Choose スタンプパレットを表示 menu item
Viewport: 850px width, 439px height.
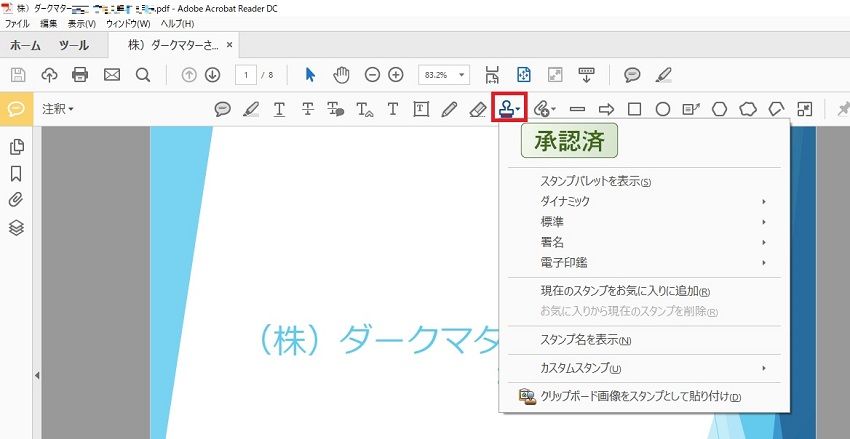point(596,182)
